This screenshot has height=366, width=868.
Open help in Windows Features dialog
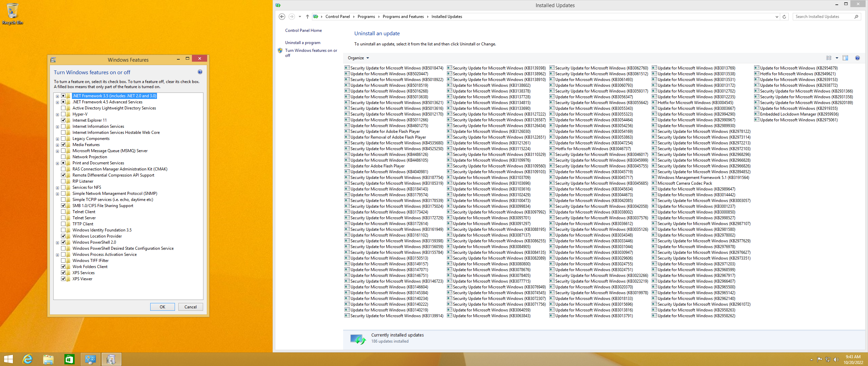200,72
